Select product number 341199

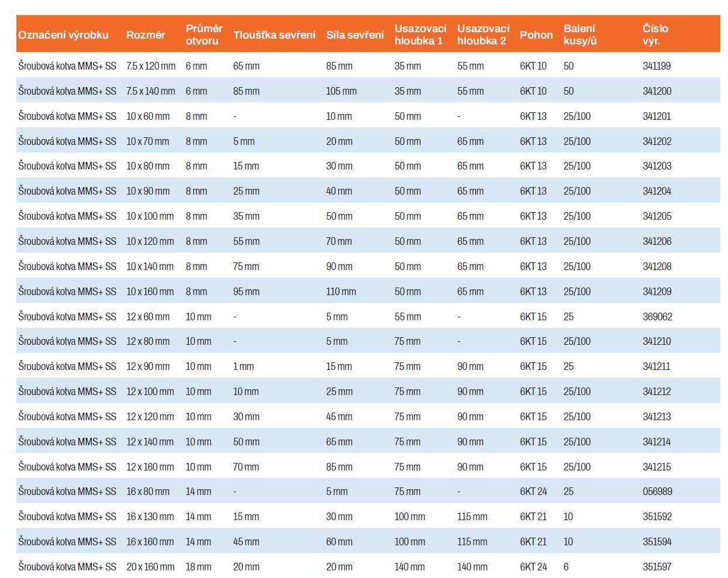point(657,66)
